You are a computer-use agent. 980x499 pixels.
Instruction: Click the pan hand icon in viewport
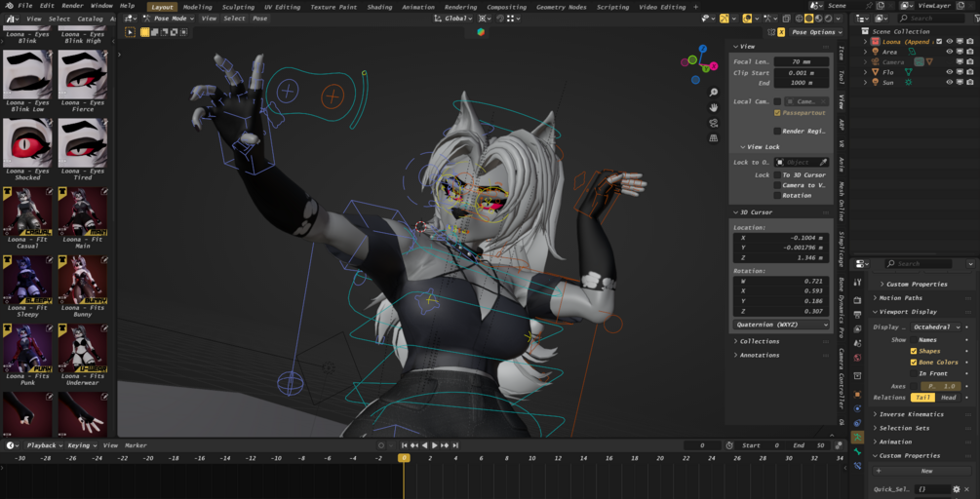[713, 107]
